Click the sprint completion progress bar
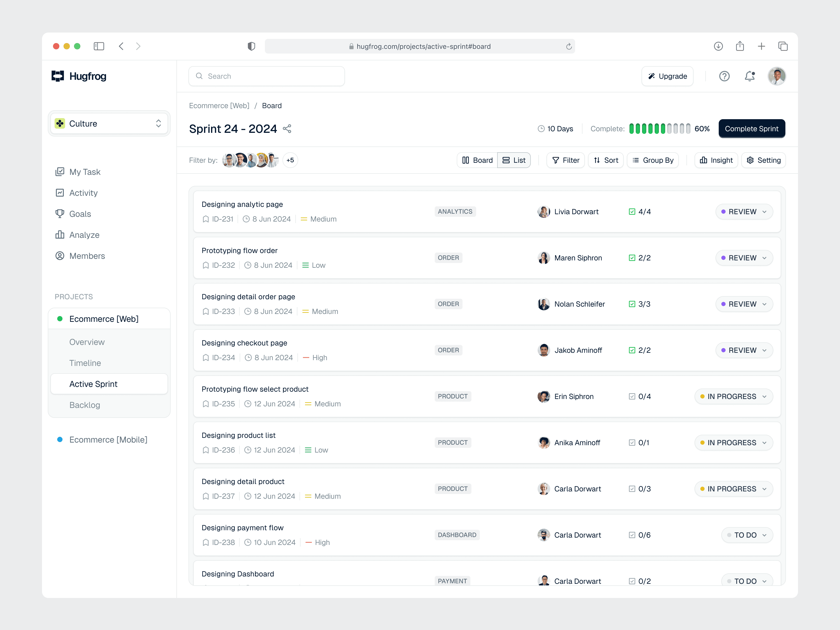 660,129
